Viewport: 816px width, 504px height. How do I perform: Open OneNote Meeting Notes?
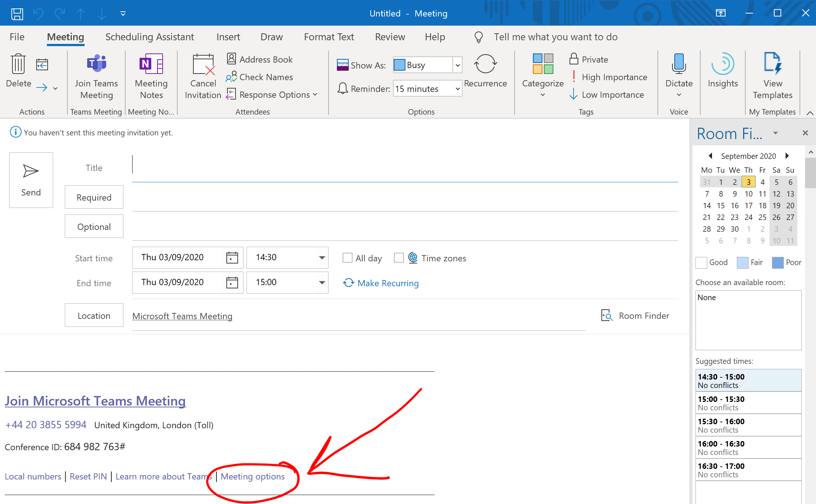151,64
